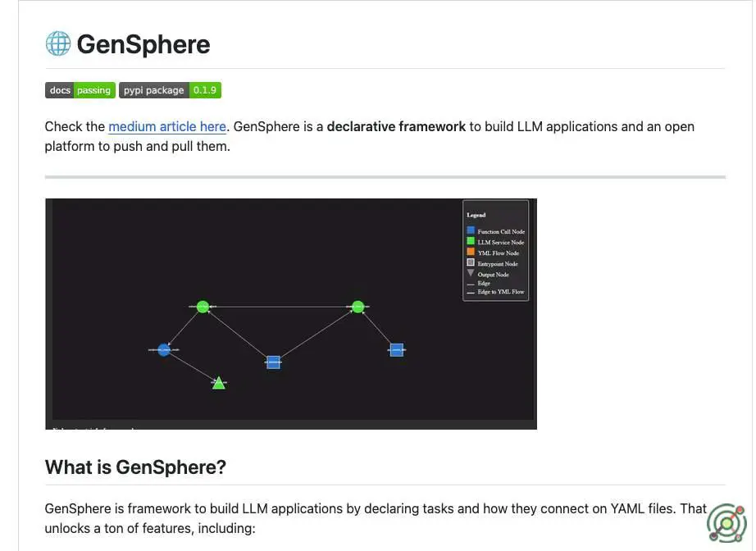Open the pypi package 0.1.9 badge
This screenshot has width=756, height=551.
tap(171, 90)
